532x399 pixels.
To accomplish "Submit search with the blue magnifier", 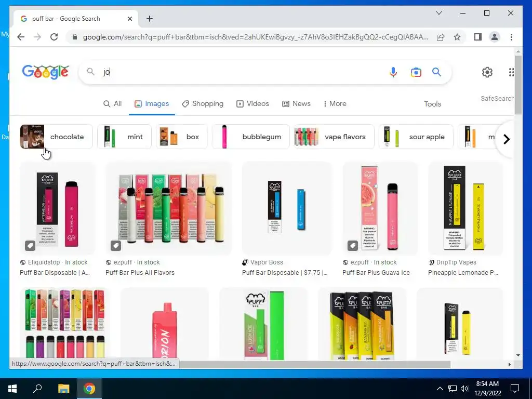I will point(436,72).
